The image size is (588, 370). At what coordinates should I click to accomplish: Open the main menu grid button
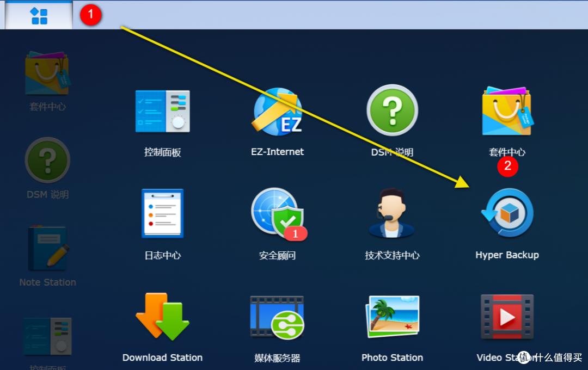pyautogui.click(x=39, y=15)
